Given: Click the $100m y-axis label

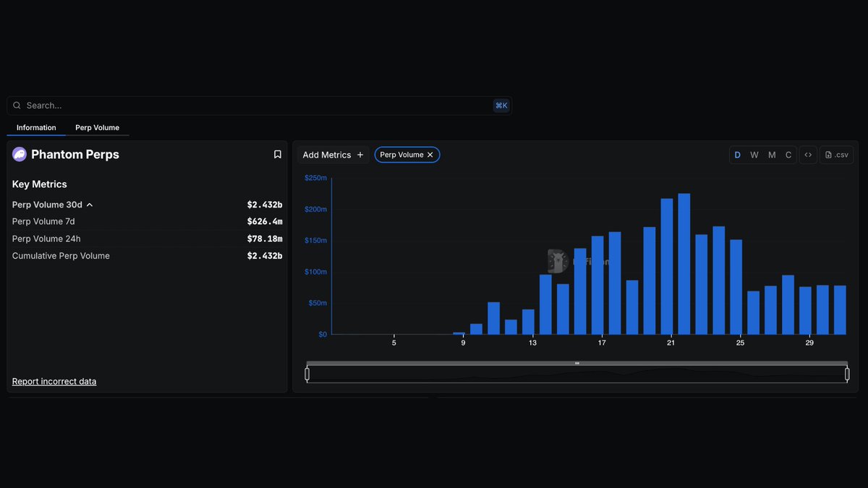Looking at the screenshot, I should click(315, 272).
